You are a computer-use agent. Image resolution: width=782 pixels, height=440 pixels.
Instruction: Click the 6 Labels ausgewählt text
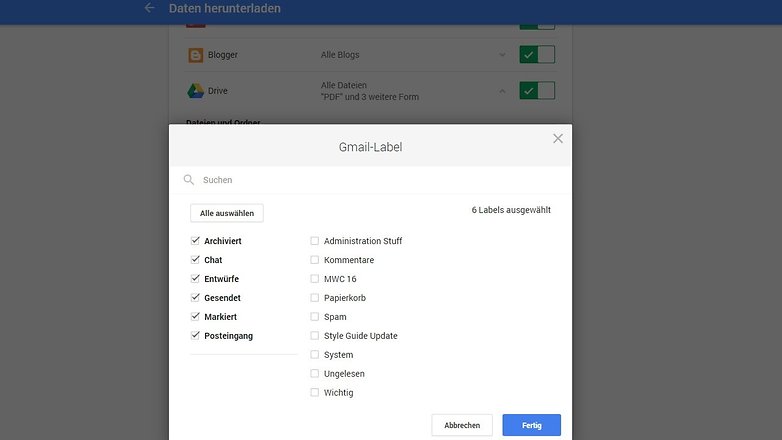[x=511, y=210]
